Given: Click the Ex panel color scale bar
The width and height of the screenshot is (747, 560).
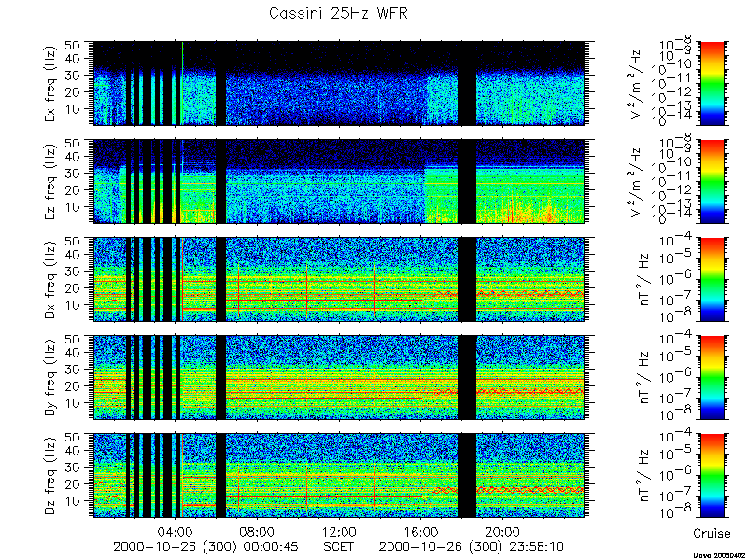Looking at the screenshot, I should (x=712, y=83).
